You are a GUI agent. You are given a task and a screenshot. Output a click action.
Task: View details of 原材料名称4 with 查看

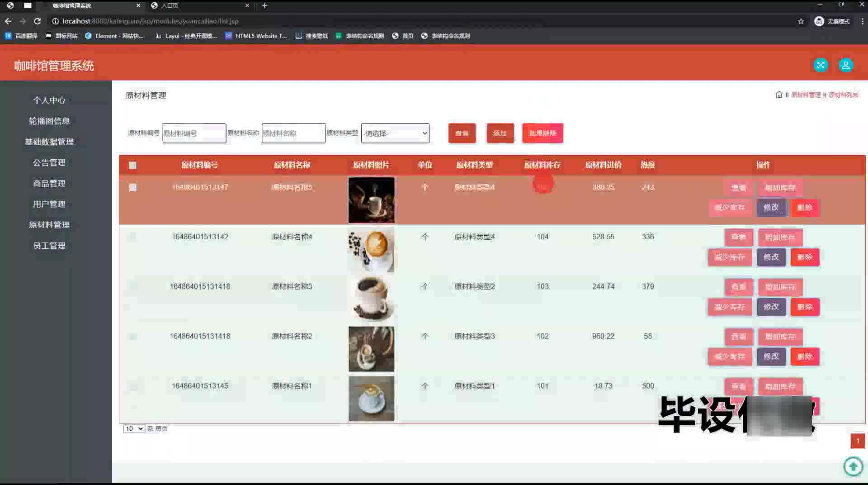pyautogui.click(x=738, y=237)
